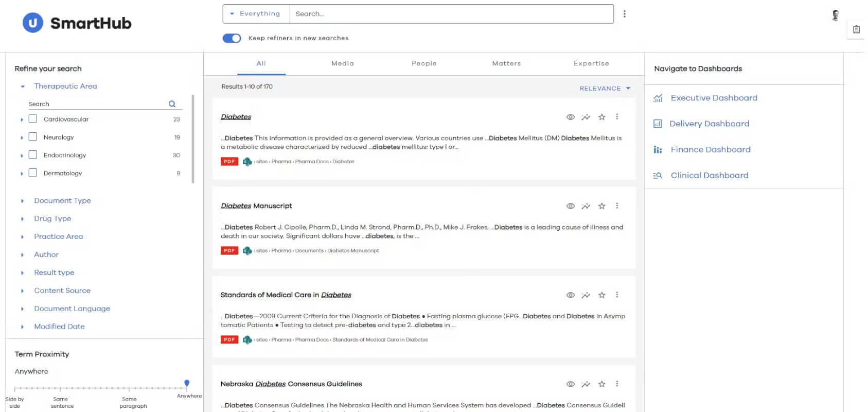Click the PDF badge on Standards of Medical Care
The image size is (868, 412).
click(x=229, y=340)
